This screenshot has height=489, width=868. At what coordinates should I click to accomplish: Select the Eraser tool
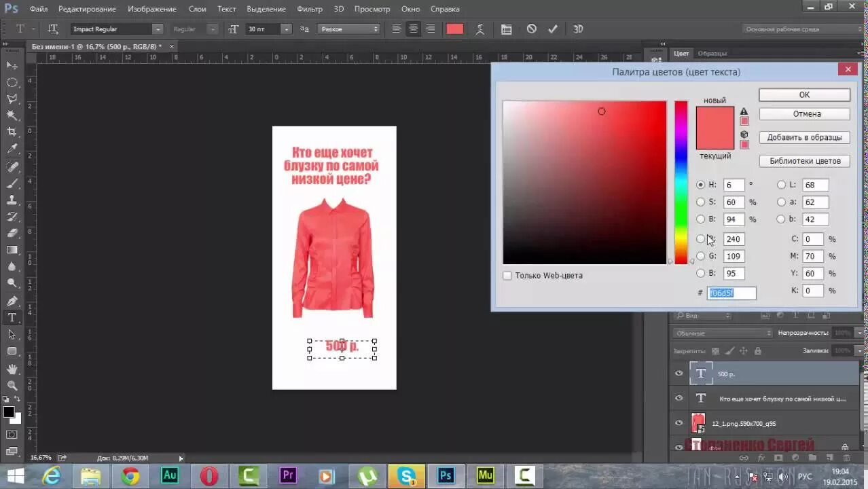pyautogui.click(x=12, y=234)
